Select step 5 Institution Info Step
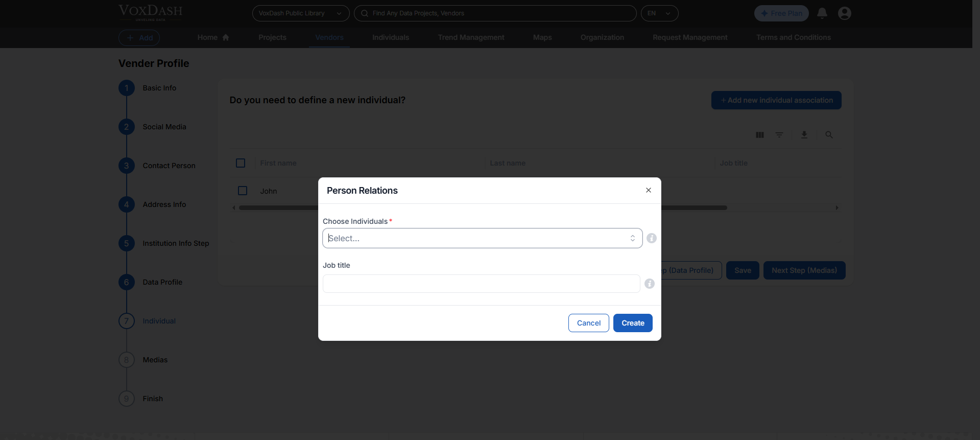This screenshot has height=440, width=980. 164,243
